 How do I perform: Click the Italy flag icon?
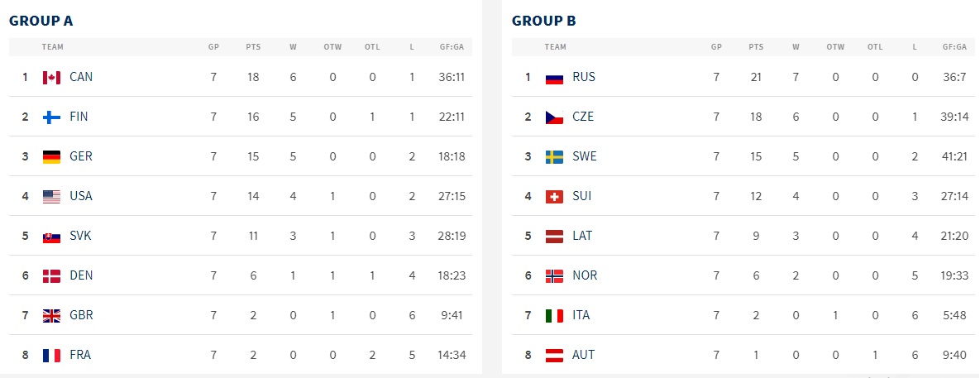(x=554, y=315)
